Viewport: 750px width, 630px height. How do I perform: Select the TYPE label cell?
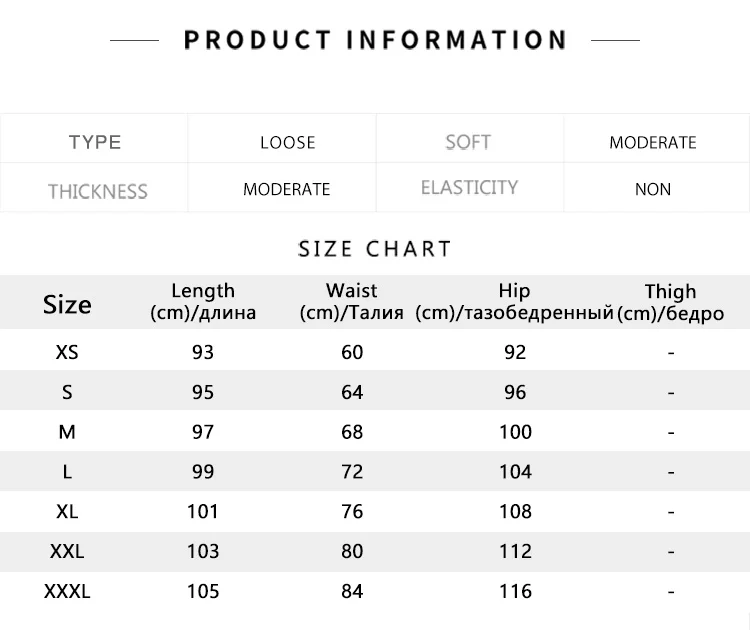(x=95, y=142)
